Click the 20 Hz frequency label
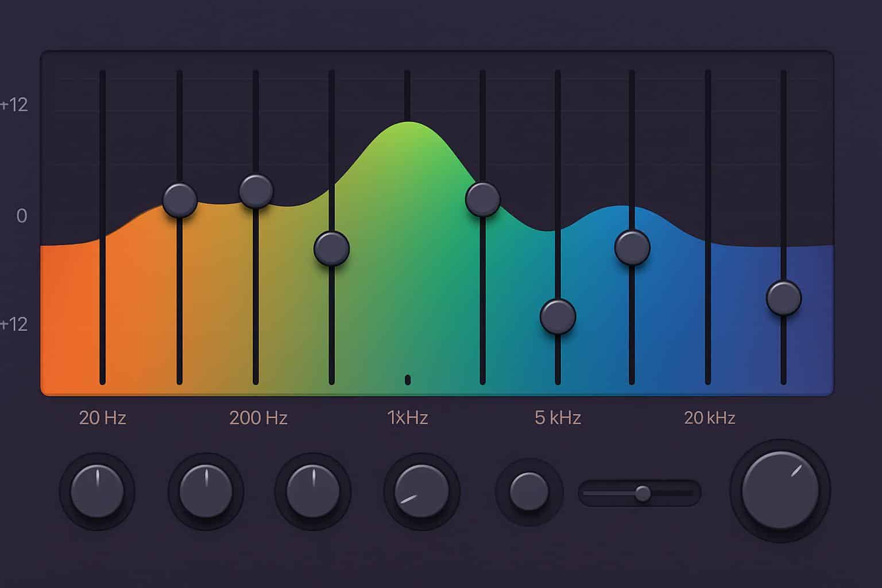The width and height of the screenshot is (882, 588). tap(102, 417)
